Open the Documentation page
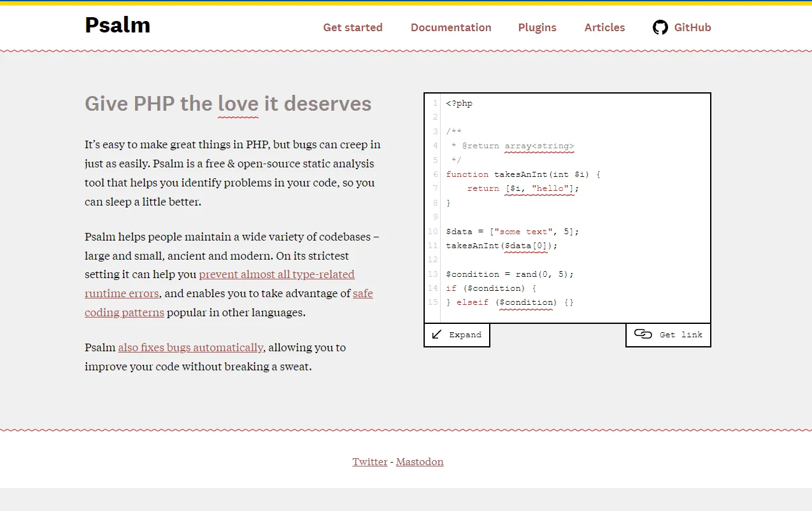The image size is (812, 511). (x=451, y=27)
